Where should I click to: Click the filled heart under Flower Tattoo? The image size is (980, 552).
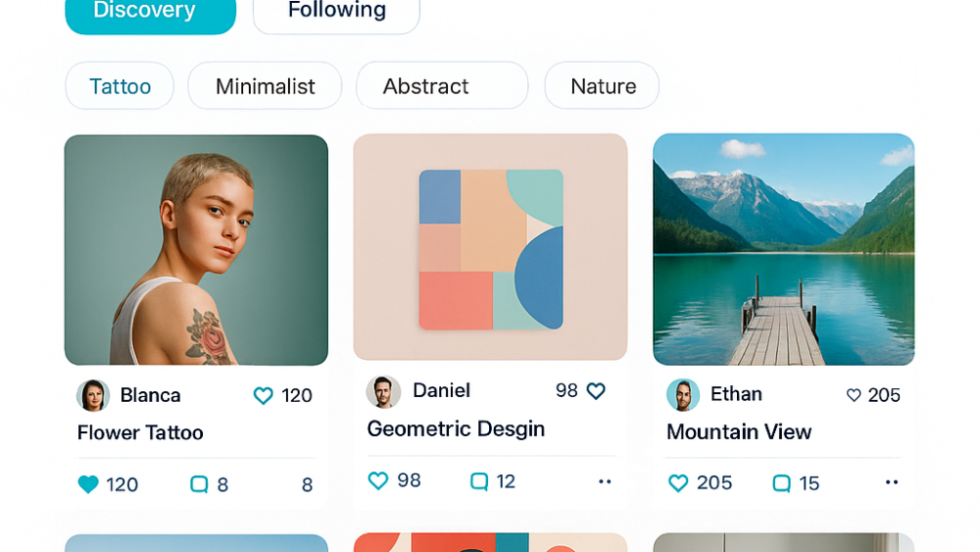click(x=88, y=484)
